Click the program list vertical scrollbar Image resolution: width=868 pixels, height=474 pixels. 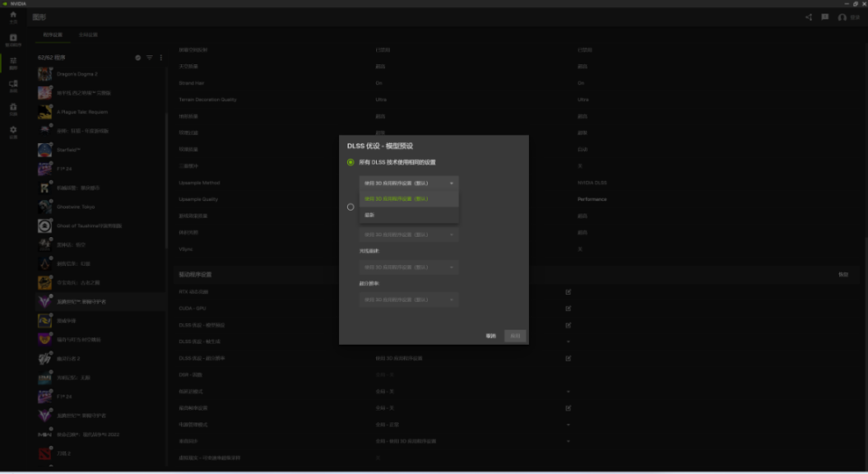pos(166,180)
